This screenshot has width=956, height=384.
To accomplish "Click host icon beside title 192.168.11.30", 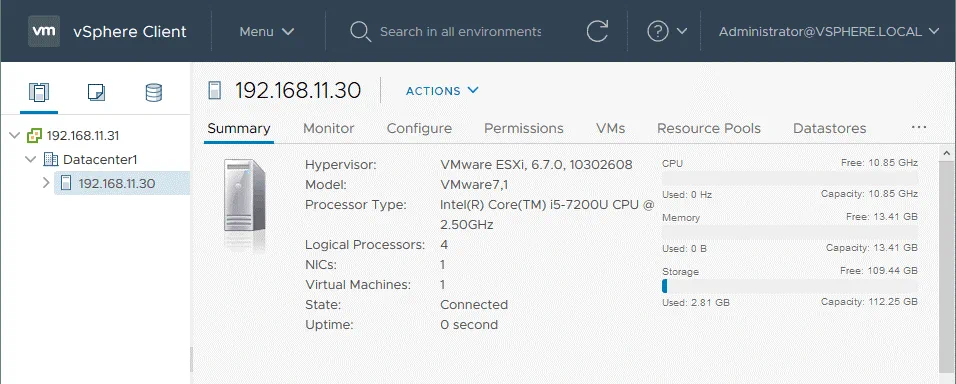I will tap(214, 90).
